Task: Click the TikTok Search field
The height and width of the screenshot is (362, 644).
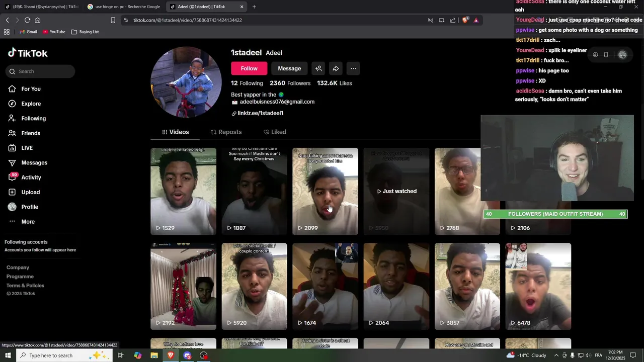Action: coord(40,71)
